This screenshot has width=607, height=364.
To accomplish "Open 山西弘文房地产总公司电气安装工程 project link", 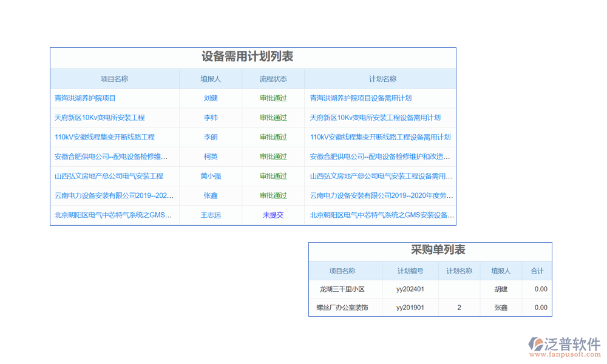I will tap(109, 176).
